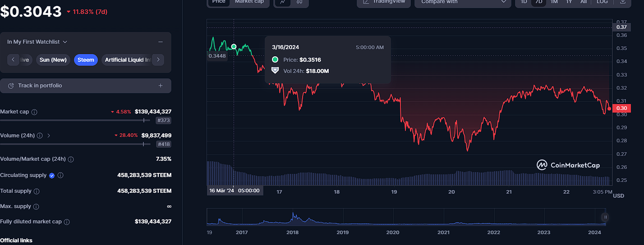Select Sun (New) watchlist chip

point(53,60)
